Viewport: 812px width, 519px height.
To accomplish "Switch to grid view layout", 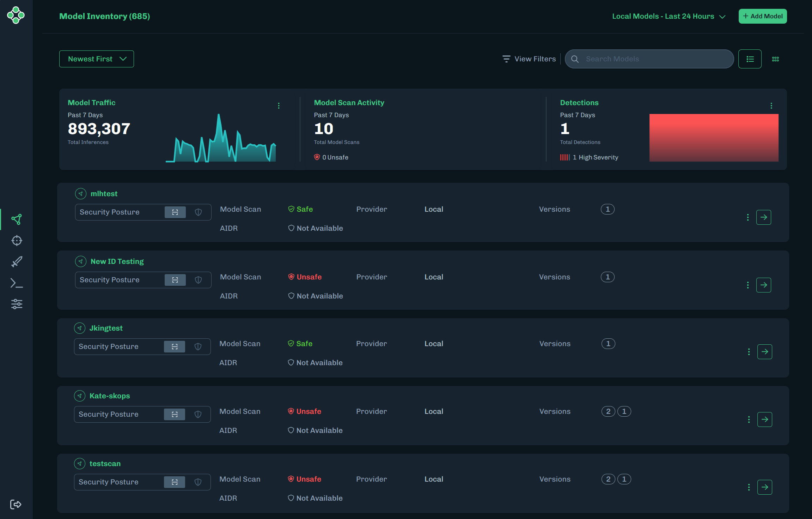I will [775, 59].
